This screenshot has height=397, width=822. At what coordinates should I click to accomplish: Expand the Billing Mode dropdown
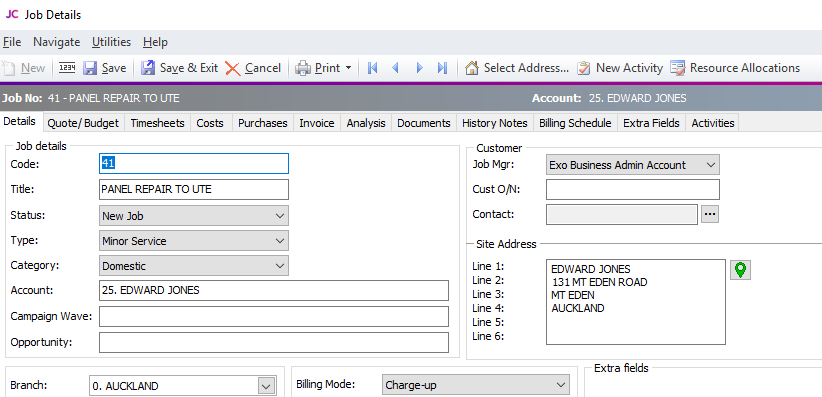(560, 385)
